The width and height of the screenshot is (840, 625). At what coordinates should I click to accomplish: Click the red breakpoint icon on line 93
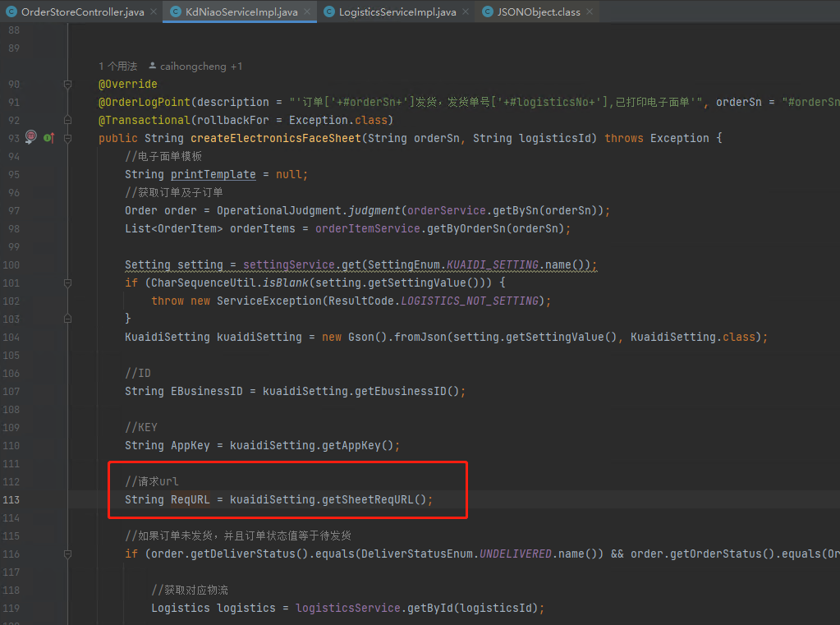(x=31, y=137)
